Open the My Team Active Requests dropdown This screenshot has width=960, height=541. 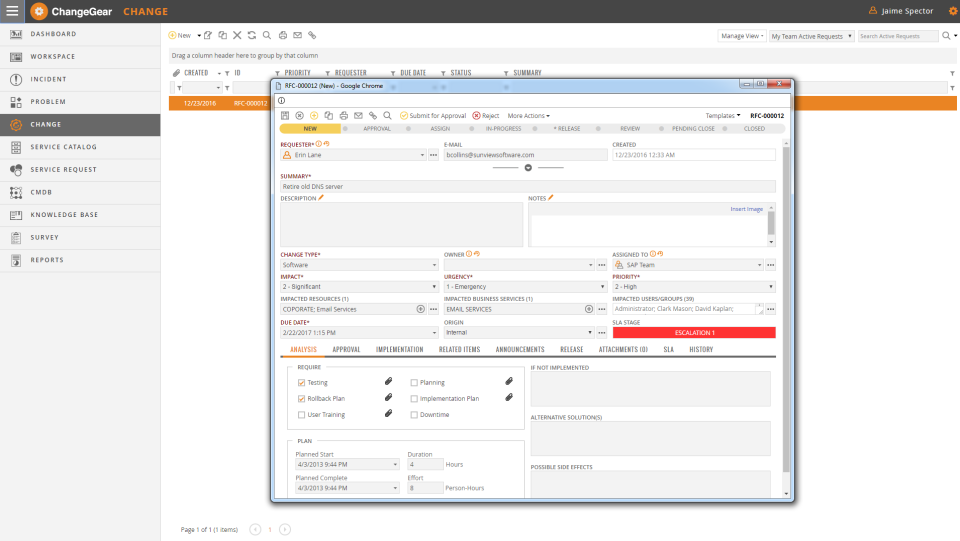coord(811,36)
